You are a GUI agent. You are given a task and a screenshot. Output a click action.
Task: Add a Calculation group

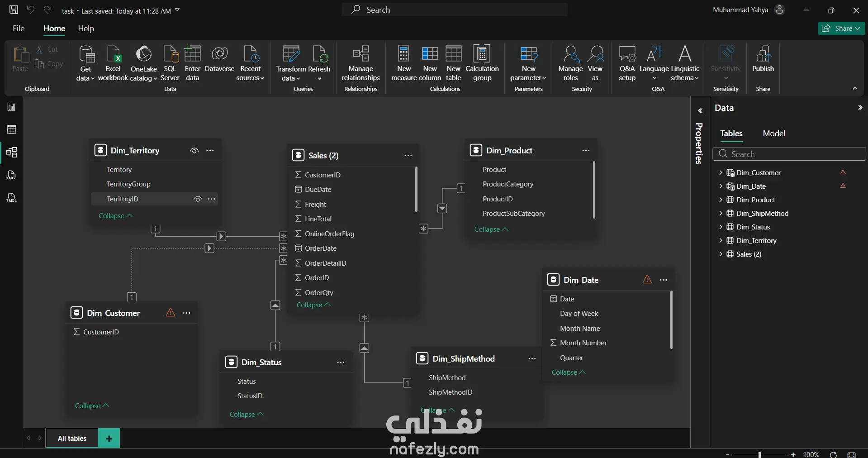(482, 63)
